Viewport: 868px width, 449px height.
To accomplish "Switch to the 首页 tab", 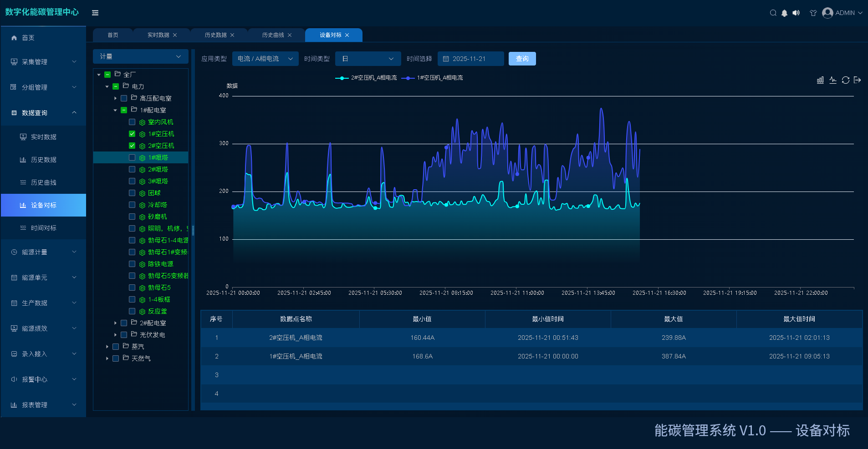I will pyautogui.click(x=113, y=35).
